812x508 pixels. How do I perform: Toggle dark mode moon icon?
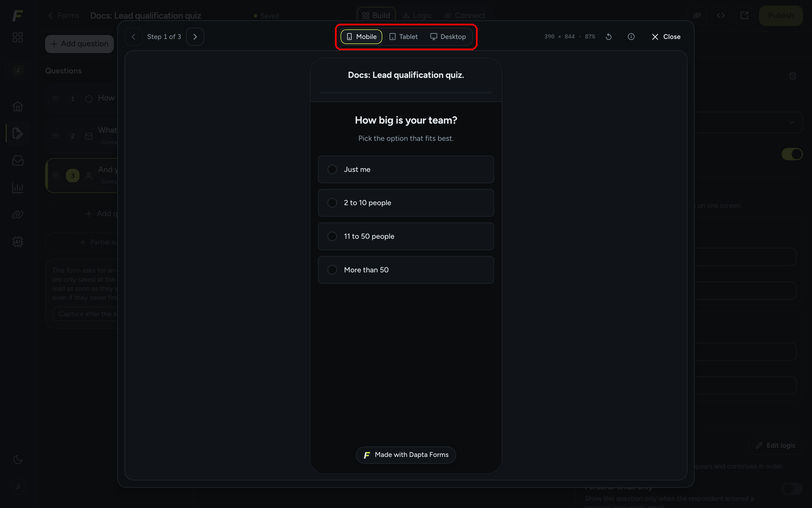[x=18, y=459]
